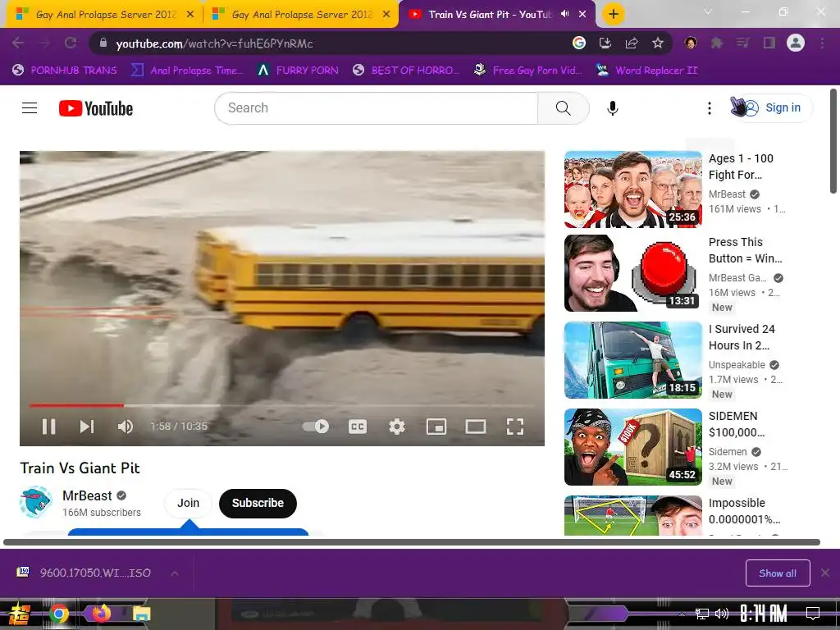Screen dimensions: 840x630
Task: Launch Firefox from taskbar
Action: pyautogui.click(x=100, y=612)
